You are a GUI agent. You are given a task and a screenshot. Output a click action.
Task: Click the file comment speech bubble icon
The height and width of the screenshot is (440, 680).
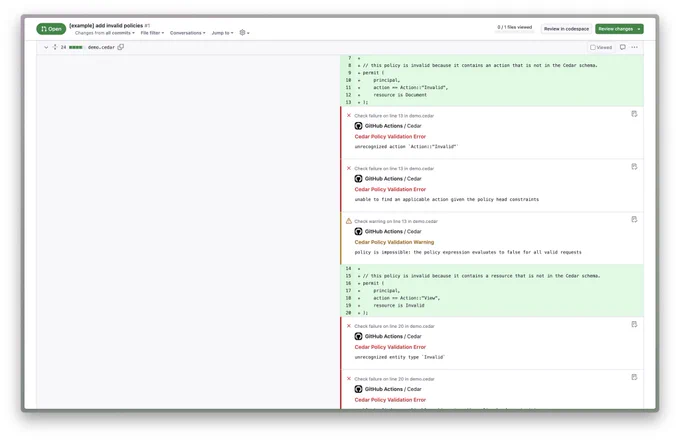(622, 47)
